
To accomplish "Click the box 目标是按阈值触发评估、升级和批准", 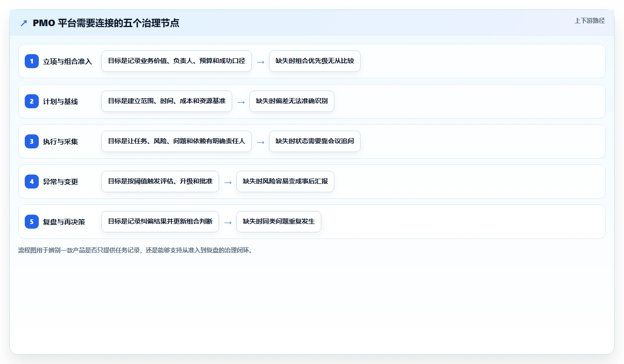I will (x=160, y=182).
